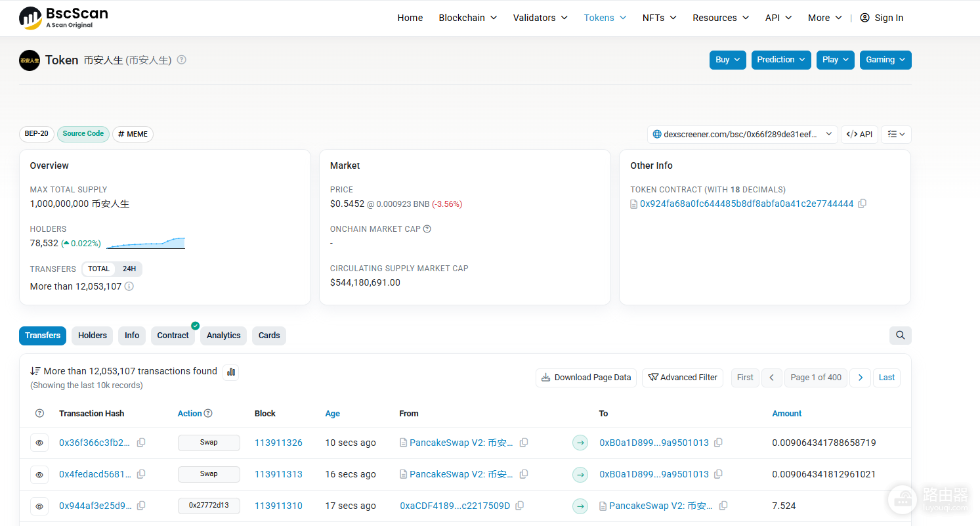Click the help icon in the table header
Viewport: 980px width, 526px height.
[x=39, y=414]
